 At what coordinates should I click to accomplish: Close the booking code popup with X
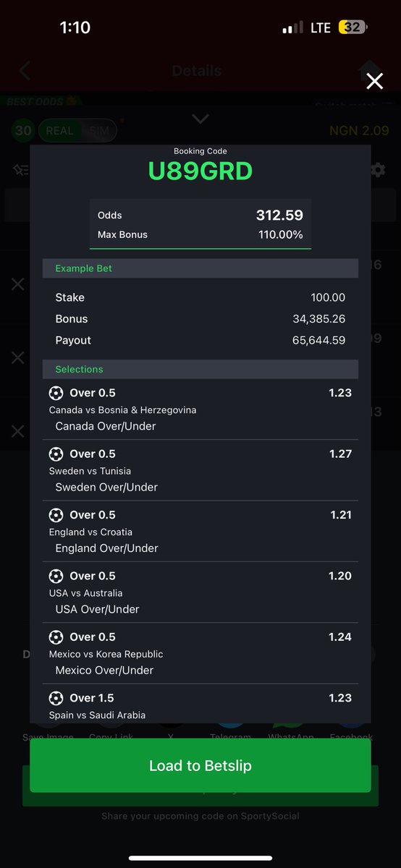pyautogui.click(x=374, y=81)
